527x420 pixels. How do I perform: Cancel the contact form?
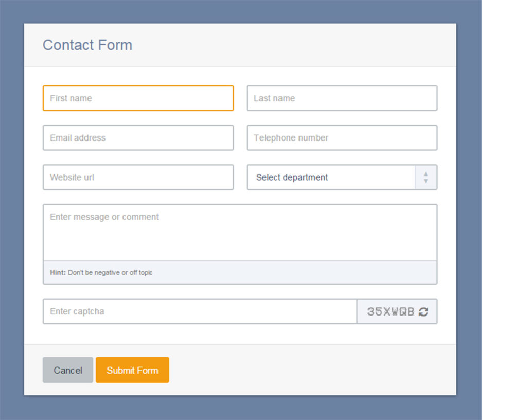pos(68,370)
